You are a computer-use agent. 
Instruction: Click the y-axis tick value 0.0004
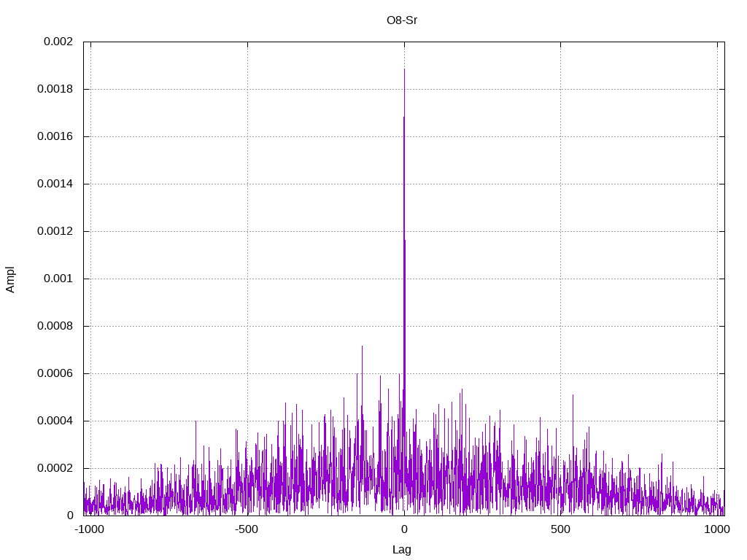pyautogui.click(x=55, y=421)
